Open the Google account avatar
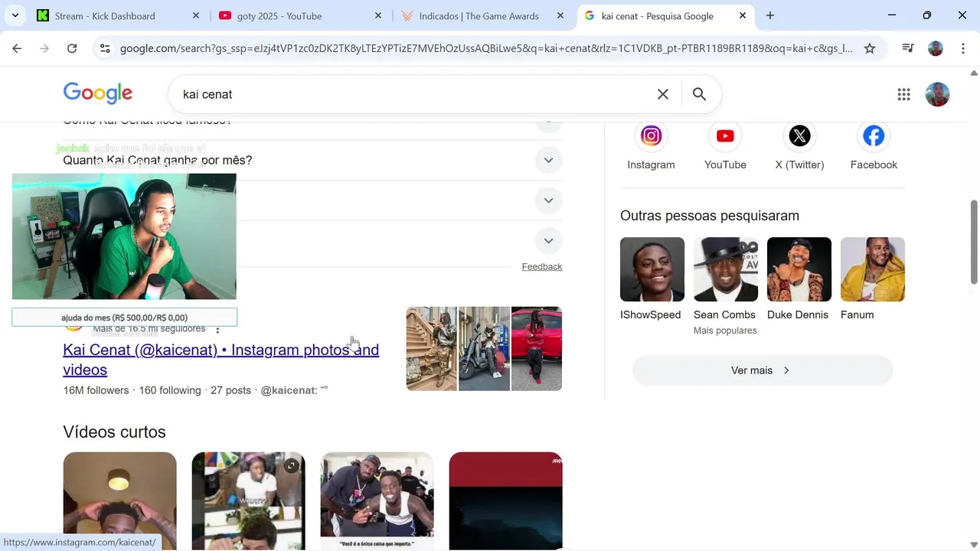980x551 pixels. click(x=937, y=94)
